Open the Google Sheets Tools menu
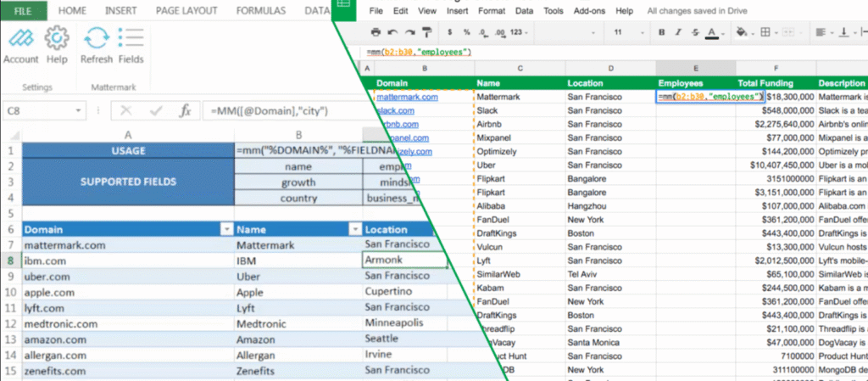 (x=554, y=11)
